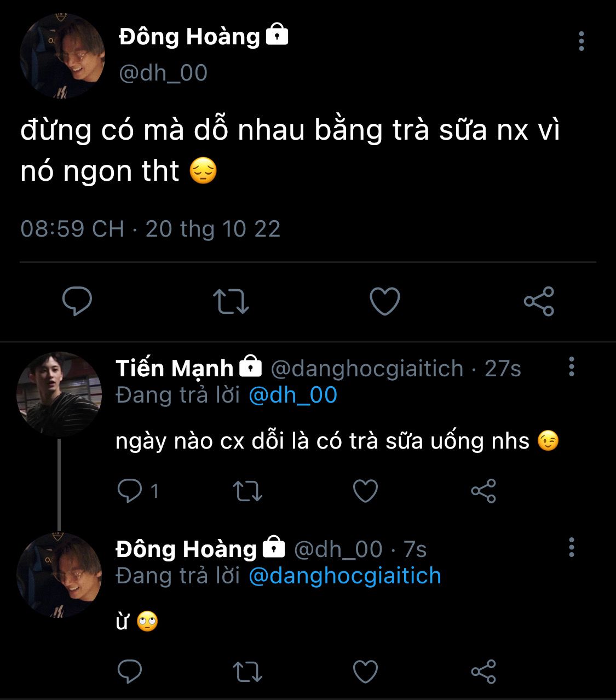Viewport: 616px width, 700px height.
Task: Retweet Đông Hoàng's "ừ" reply
Action: (247, 672)
